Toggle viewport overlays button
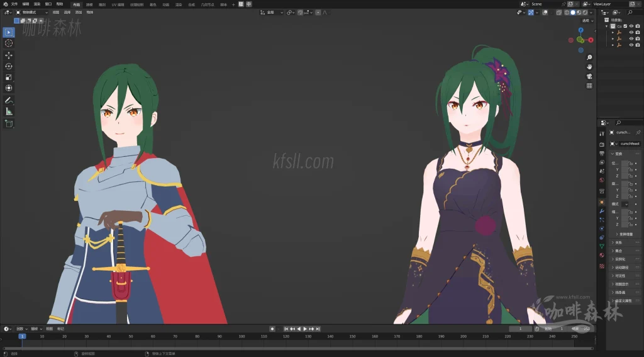This screenshot has width=644, height=357. (545, 13)
